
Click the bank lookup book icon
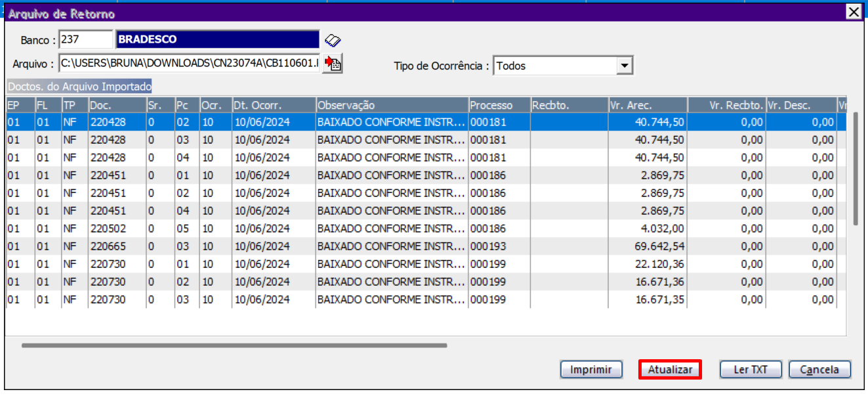(x=333, y=40)
